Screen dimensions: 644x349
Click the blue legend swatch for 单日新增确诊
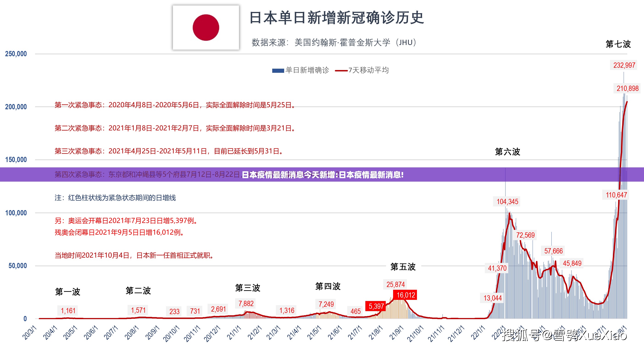pyautogui.click(x=278, y=70)
